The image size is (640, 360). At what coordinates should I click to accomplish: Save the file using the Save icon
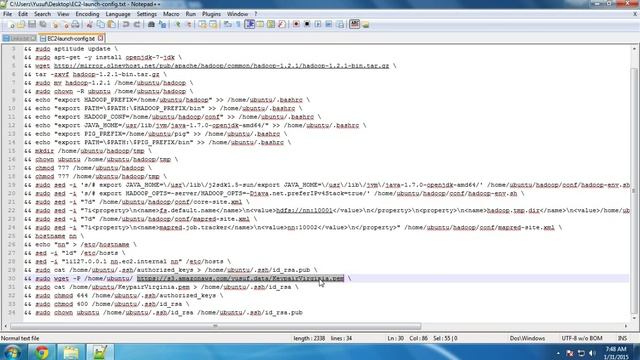pyautogui.click(x=31, y=24)
